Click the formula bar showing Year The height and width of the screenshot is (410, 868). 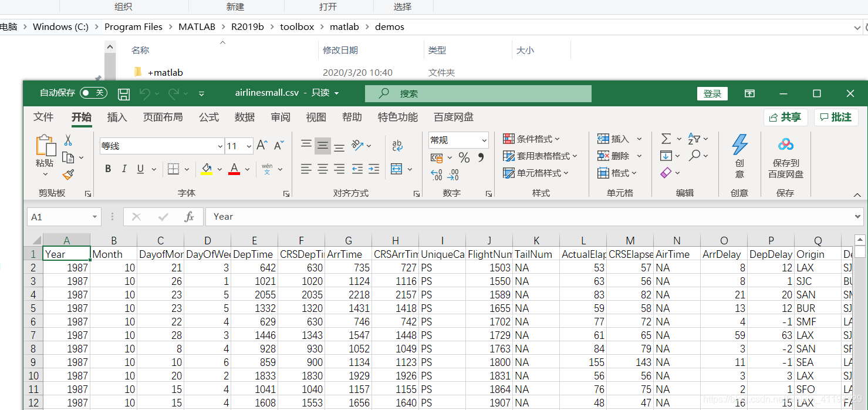point(533,217)
